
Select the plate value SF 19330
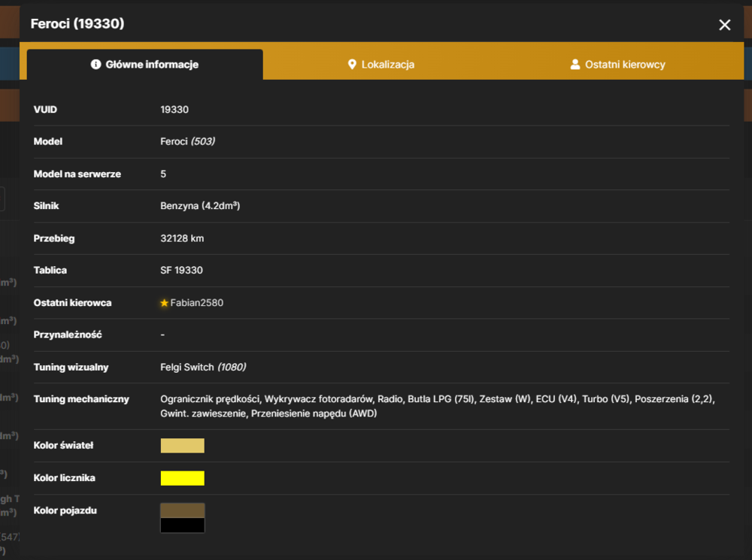click(181, 271)
